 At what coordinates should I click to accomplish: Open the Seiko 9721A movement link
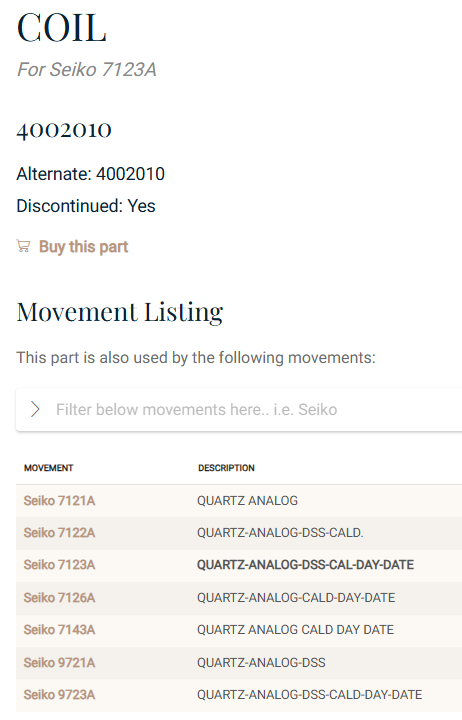59,663
